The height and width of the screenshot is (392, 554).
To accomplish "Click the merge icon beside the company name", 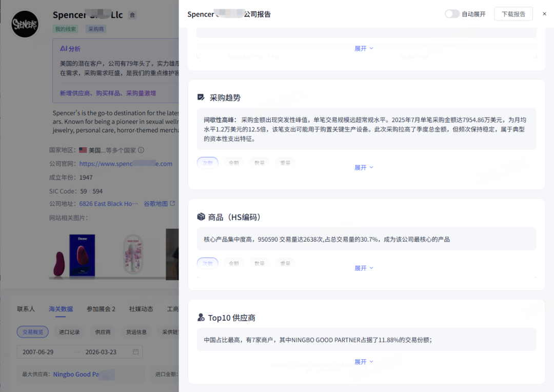I will 132,15.
